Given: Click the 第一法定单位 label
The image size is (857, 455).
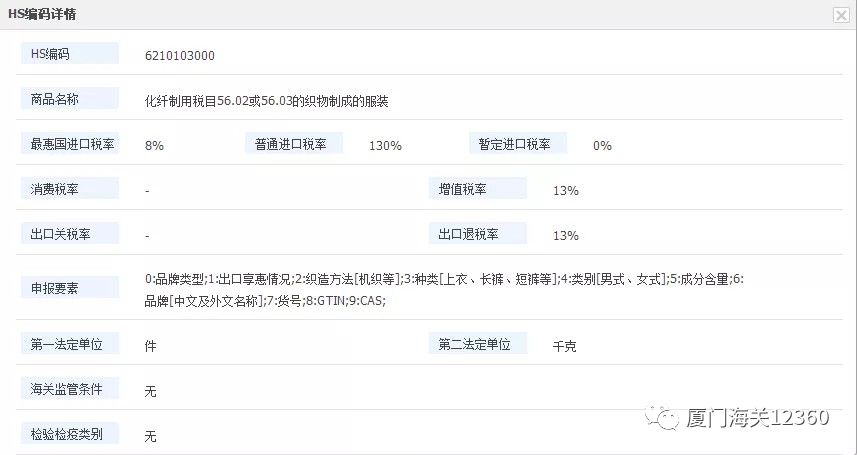Looking at the screenshot, I should (69, 344).
